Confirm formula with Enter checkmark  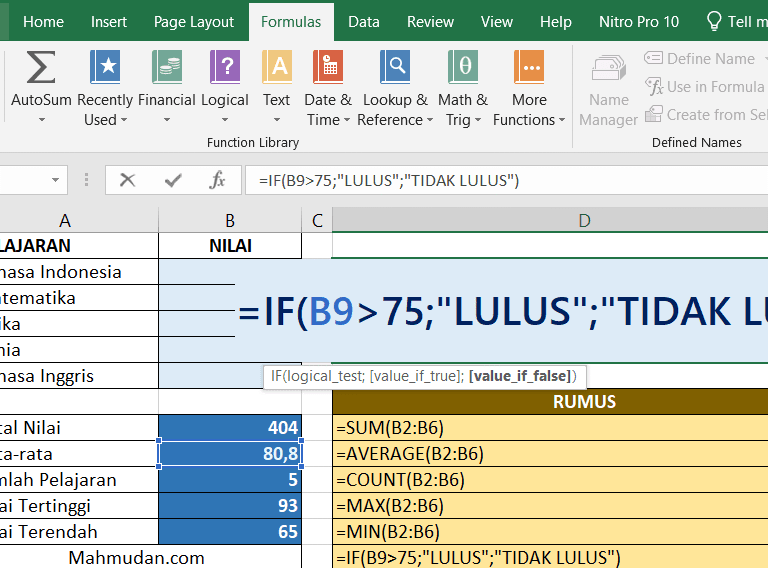click(x=173, y=181)
